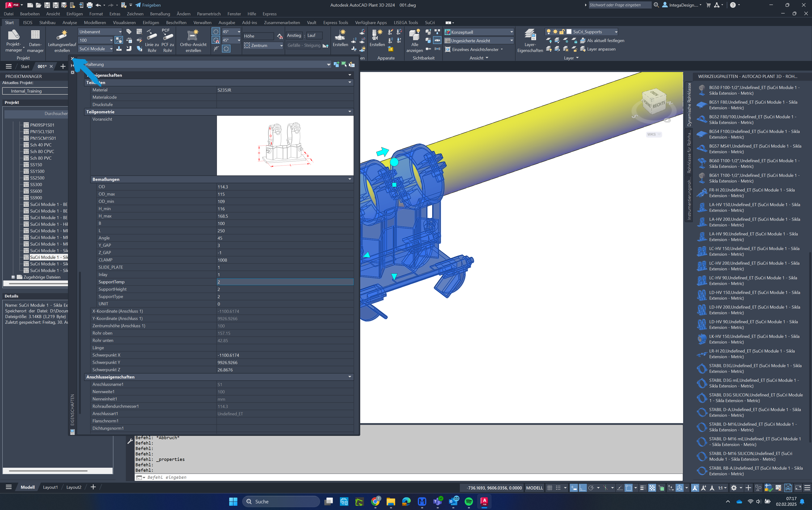Click the PCF zu Rohr tool

[x=168, y=41]
